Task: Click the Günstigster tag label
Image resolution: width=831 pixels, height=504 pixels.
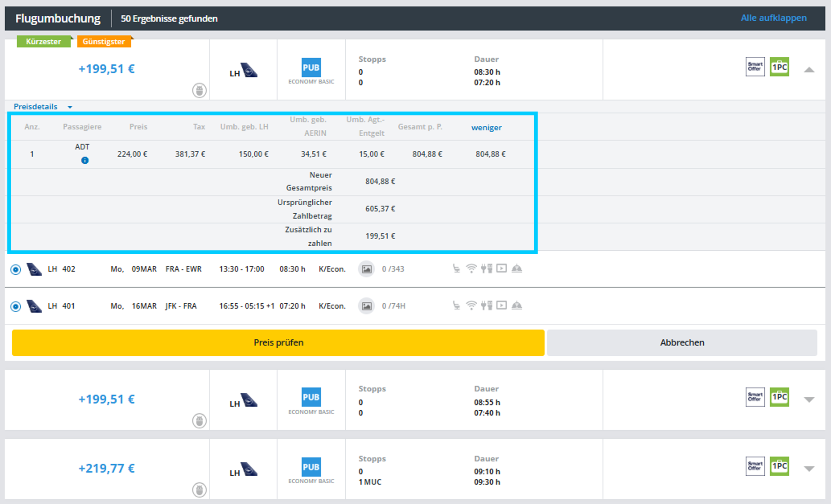Action: pos(104,41)
